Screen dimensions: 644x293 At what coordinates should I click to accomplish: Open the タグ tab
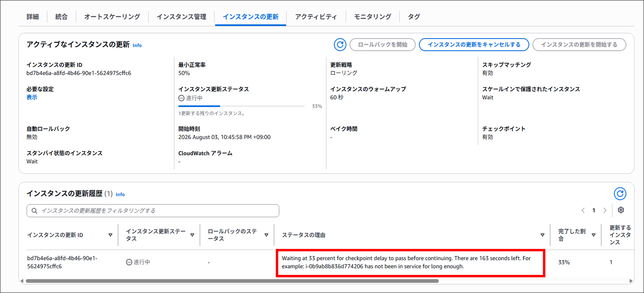click(414, 17)
